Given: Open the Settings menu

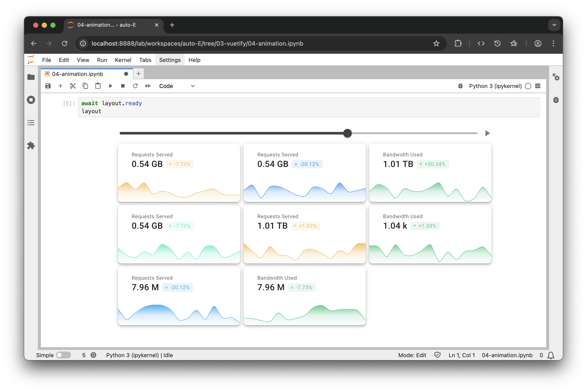Looking at the screenshot, I should pyautogui.click(x=170, y=60).
